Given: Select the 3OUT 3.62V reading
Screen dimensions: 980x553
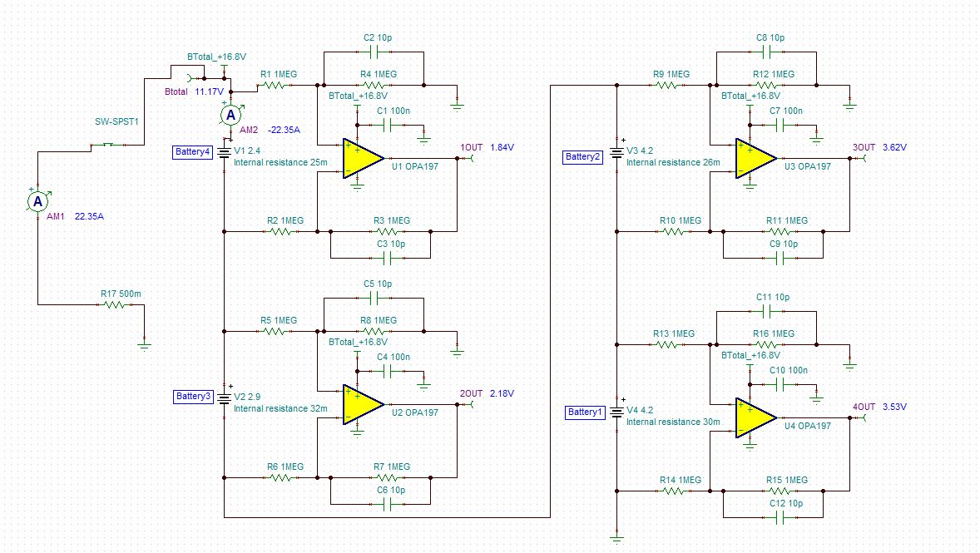Looking at the screenshot, I should [894, 147].
